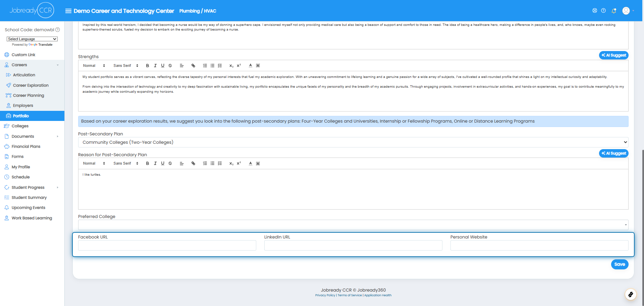Image resolution: width=644 pixels, height=306 pixels.
Task: Open the support lifebuoy icon in the header
Action: tap(595, 10)
